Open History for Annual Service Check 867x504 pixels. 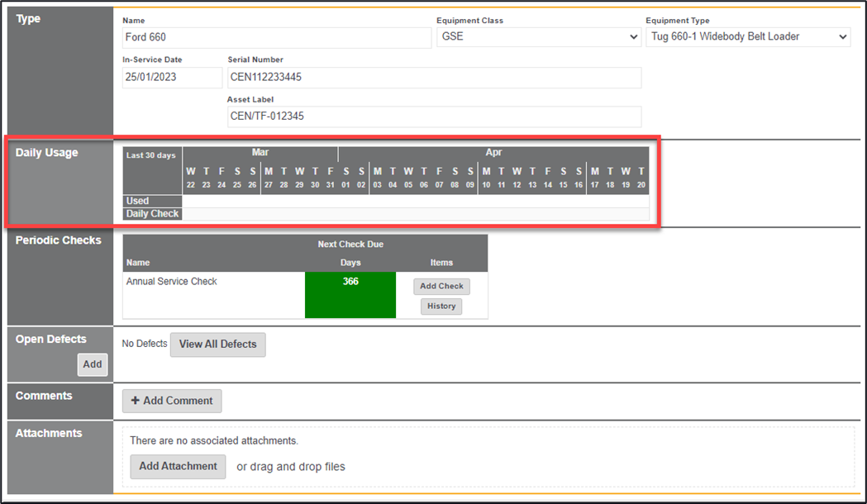[x=441, y=307]
